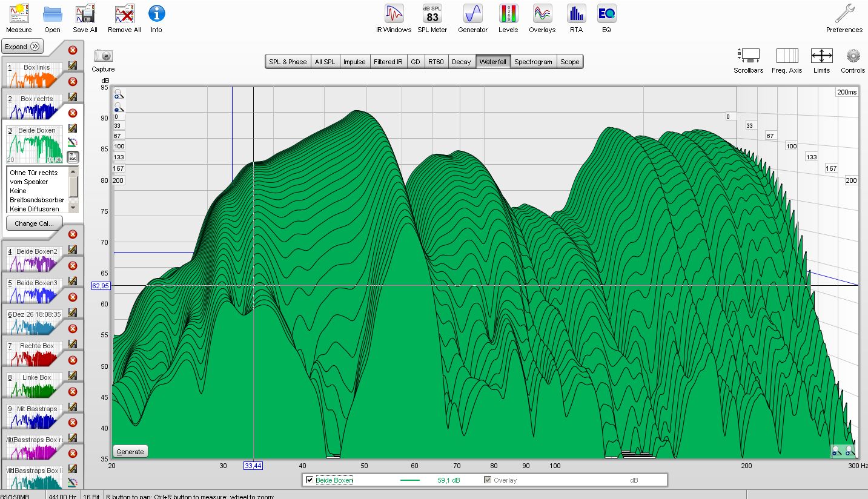
Task: Show measurement Info window
Action: tap(156, 18)
